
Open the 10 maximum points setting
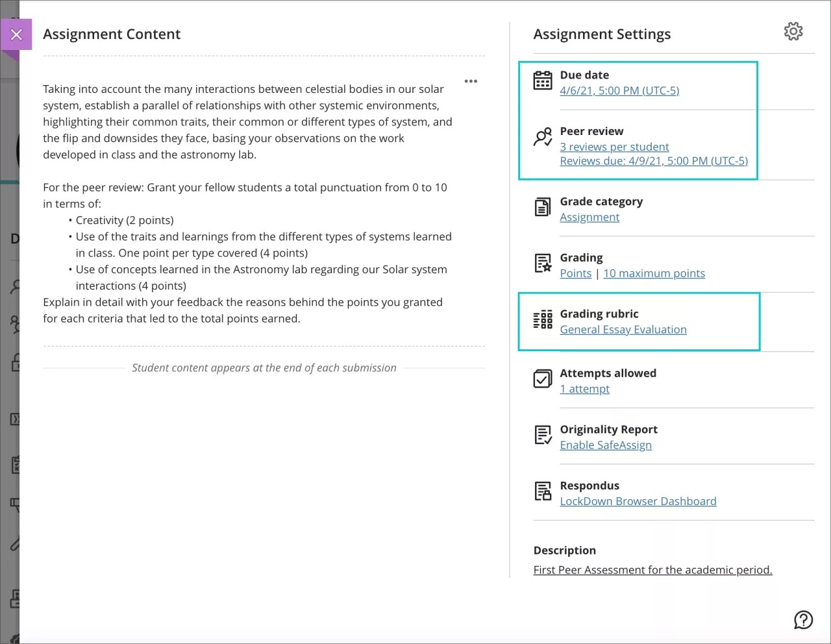click(654, 273)
